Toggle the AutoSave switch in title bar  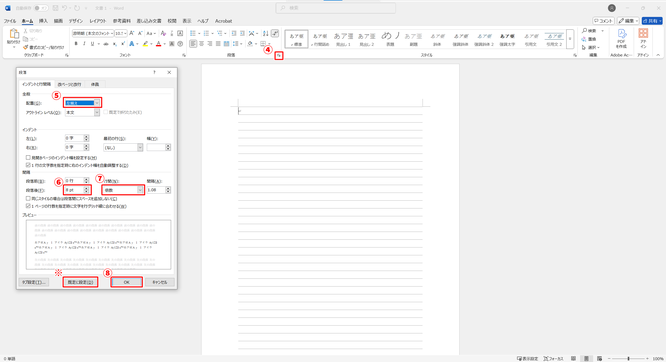41,8
